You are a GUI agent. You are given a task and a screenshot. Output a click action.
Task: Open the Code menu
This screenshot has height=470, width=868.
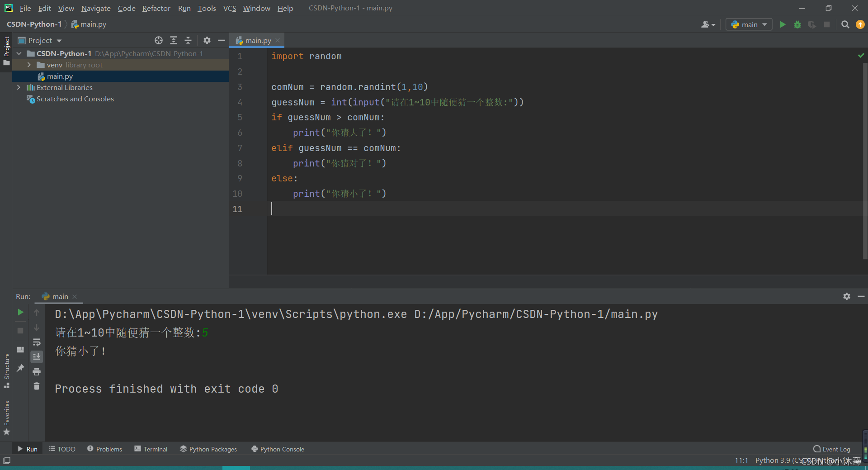[x=127, y=8]
